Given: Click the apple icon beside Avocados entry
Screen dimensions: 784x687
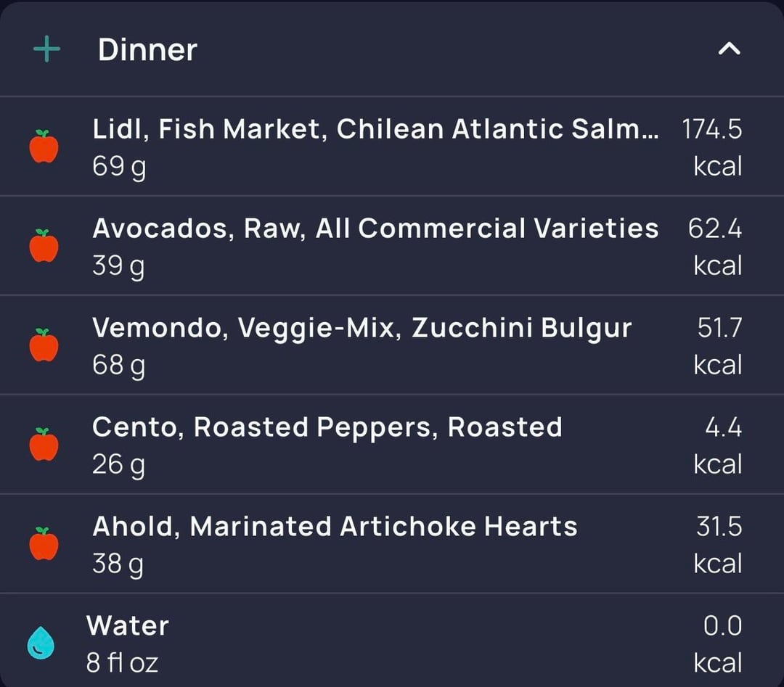Looking at the screenshot, I should pos(44,246).
